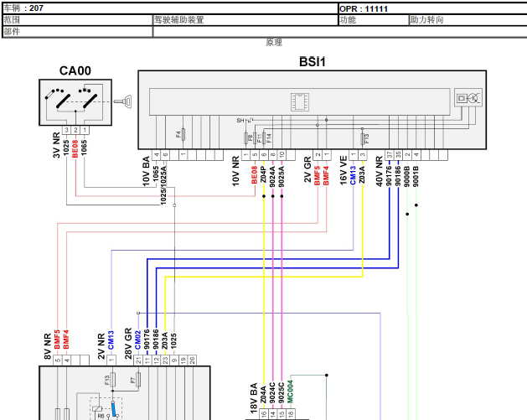Viewport: 527px width, 420px height.
Task: Click green wire label MC004
Action: click(291, 391)
